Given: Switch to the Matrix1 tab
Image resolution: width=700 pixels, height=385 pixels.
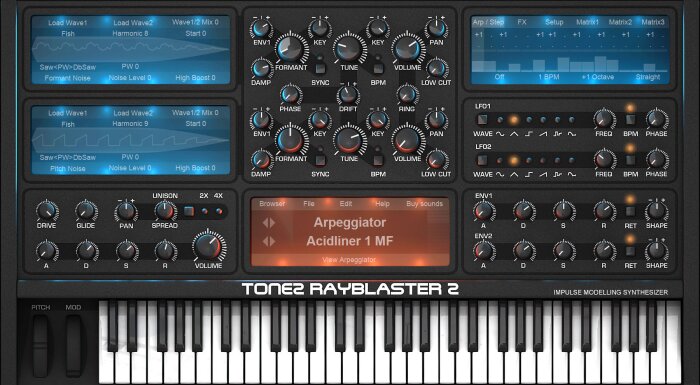Looking at the screenshot, I should coord(588,22).
